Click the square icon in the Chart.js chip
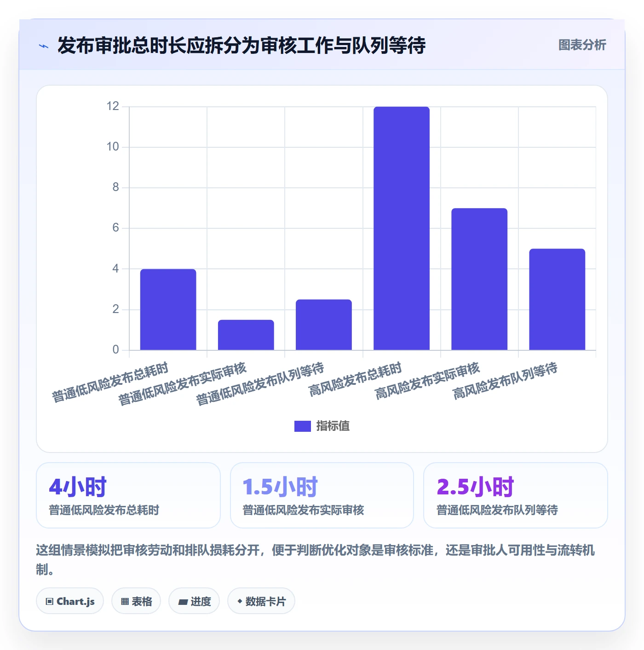644x650 pixels. pos(50,602)
